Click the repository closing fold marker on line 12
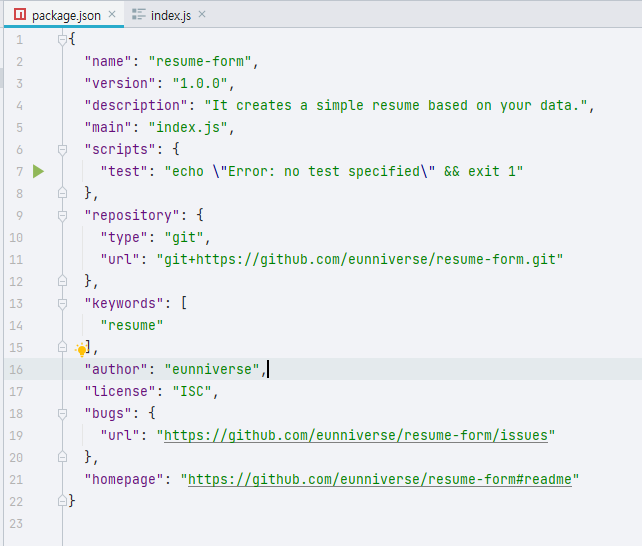Screen dimensions: 642x546 click(x=62, y=281)
